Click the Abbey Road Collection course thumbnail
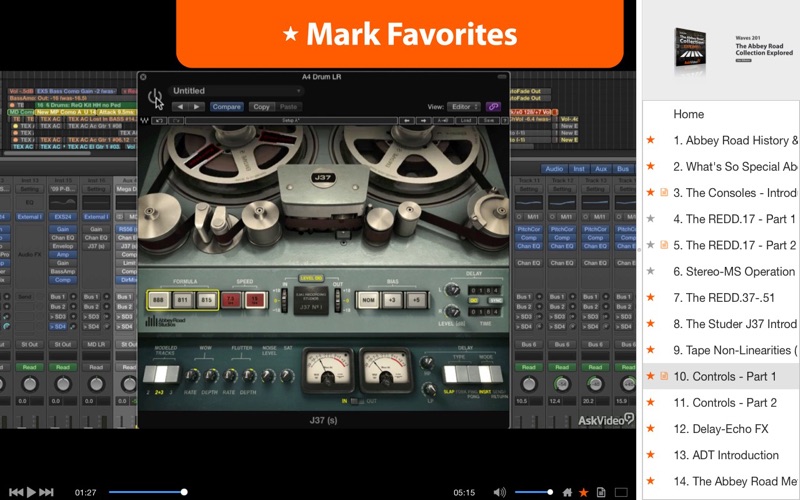The height and width of the screenshot is (500, 800). (690, 49)
